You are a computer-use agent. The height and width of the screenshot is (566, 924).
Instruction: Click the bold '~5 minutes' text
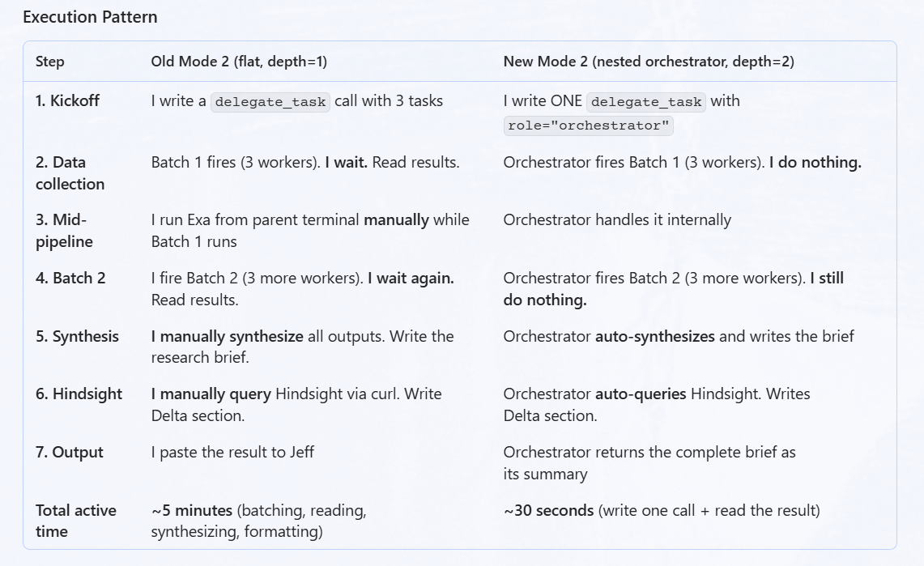click(191, 510)
